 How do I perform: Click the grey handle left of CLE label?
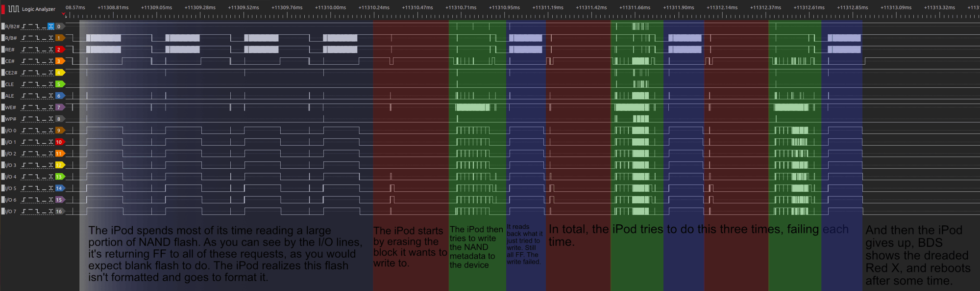coord(3,84)
